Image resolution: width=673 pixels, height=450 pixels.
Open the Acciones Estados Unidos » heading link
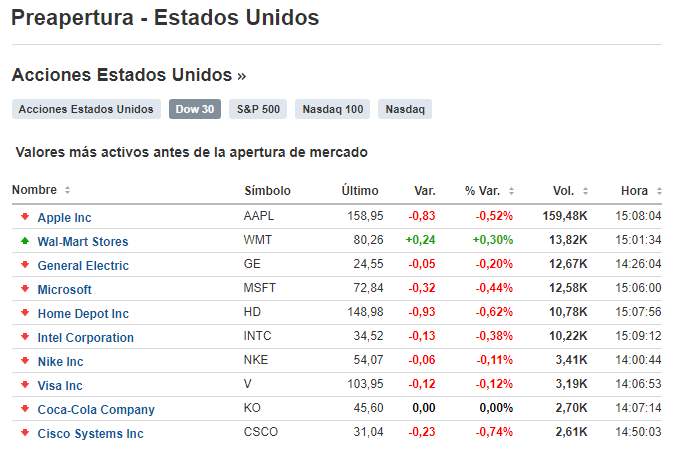(x=128, y=75)
